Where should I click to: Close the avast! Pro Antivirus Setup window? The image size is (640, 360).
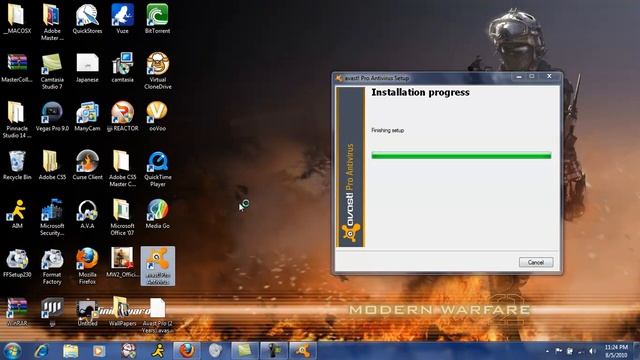(x=549, y=77)
